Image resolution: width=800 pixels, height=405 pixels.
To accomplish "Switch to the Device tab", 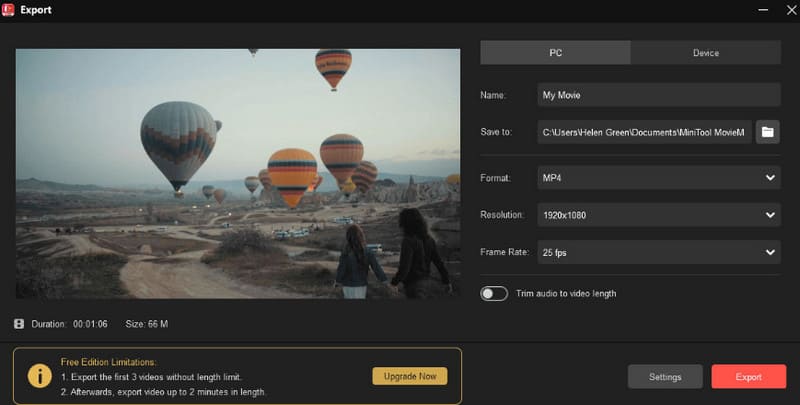I will [705, 53].
